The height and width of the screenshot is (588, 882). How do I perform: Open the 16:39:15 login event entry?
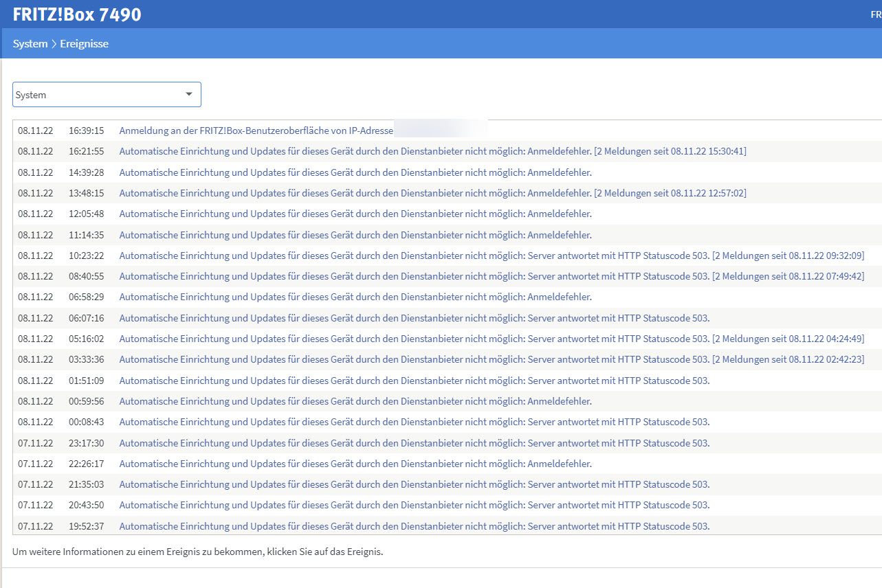pyautogui.click(x=256, y=131)
